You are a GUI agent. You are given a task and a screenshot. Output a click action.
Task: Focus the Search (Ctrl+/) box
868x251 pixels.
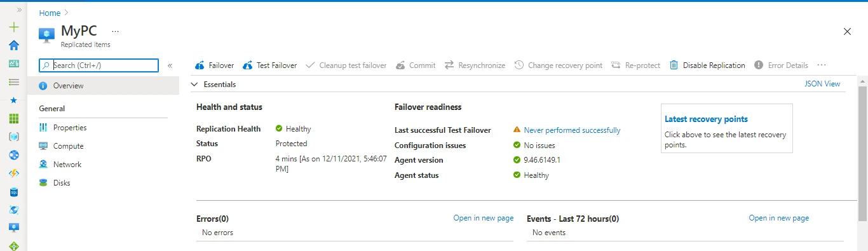pyautogui.click(x=98, y=65)
